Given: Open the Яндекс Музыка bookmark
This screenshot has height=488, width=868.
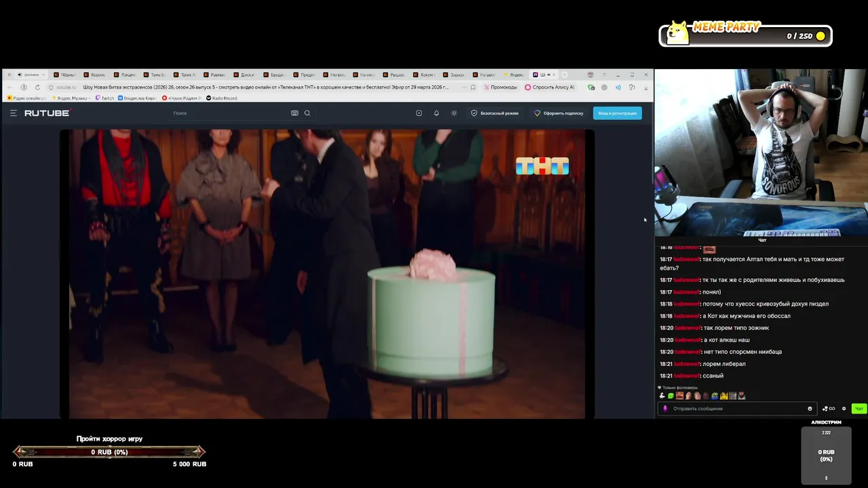Looking at the screenshot, I should (71, 98).
